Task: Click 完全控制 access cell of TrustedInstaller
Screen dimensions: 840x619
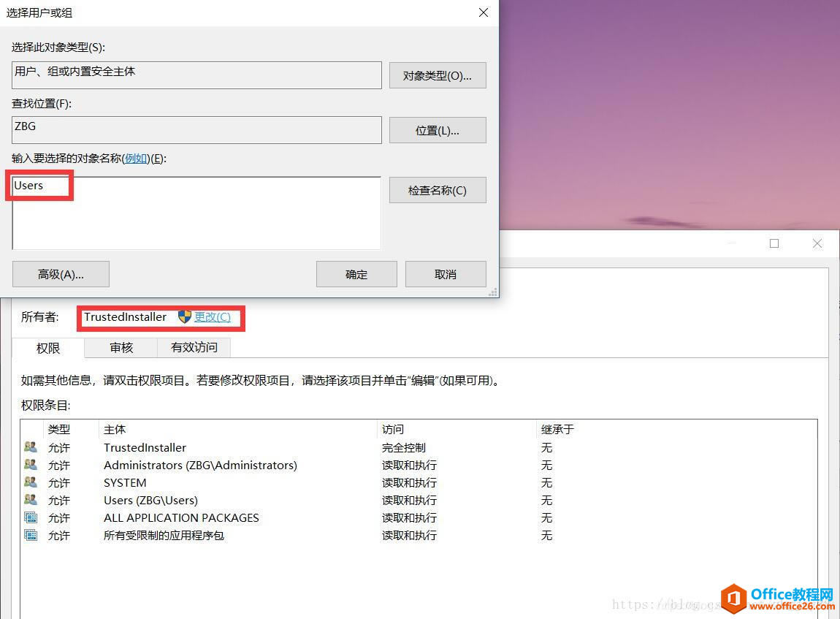Action: [x=404, y=447]
